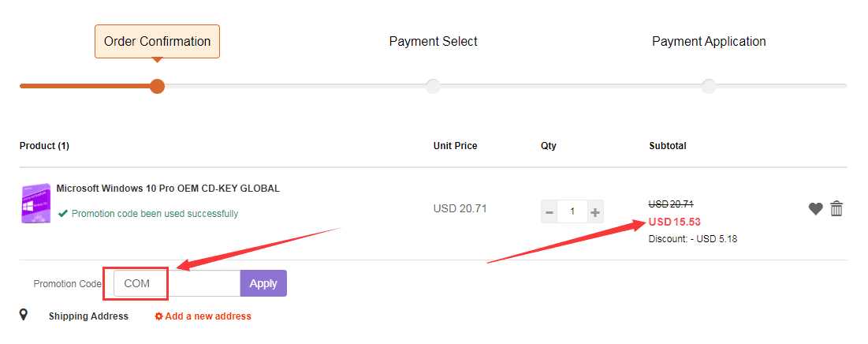This screenshot has width=868, height=344.
Task: Click the Payment Application progress dot
Action: pyautogui.click(x=709, y=86)
